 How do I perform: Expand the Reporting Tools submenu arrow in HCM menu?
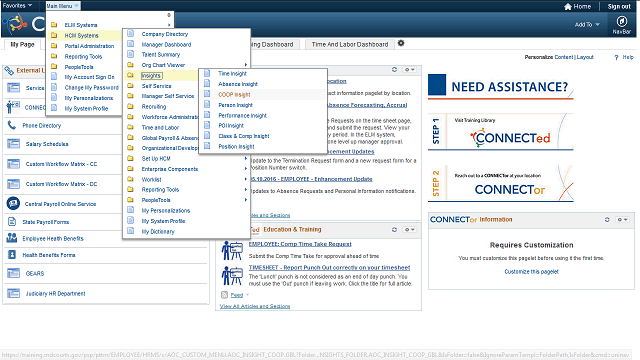(x=246, y=189)
